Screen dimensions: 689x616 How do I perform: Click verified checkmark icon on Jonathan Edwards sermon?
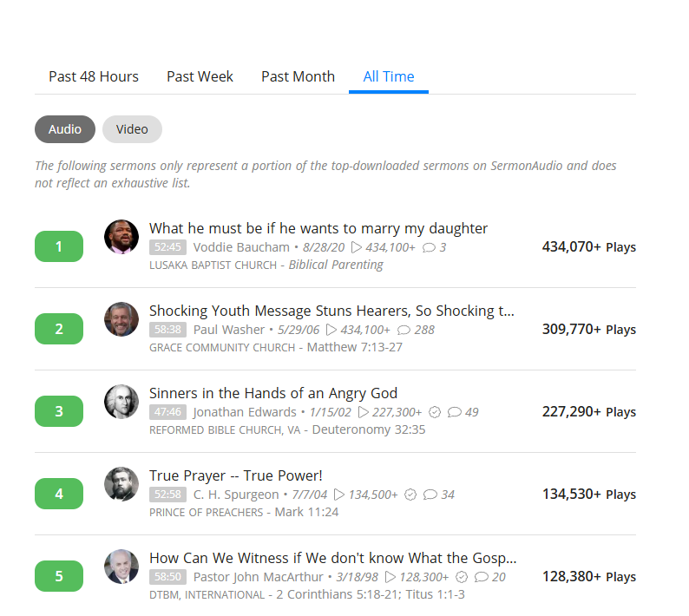click(x=436, y=412)
